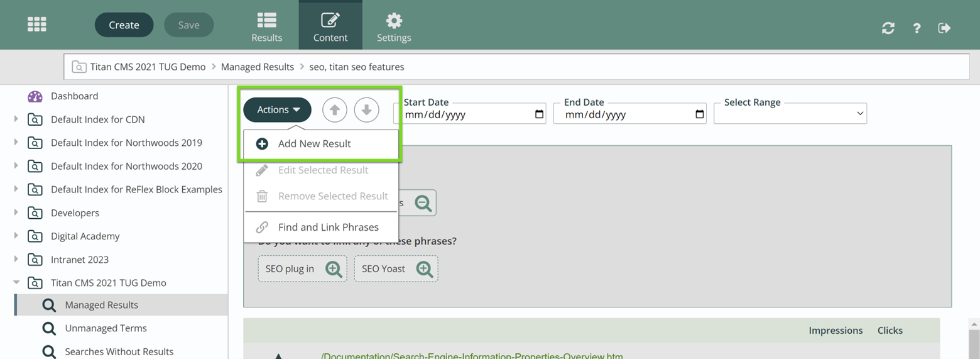Choose Add New Result menu item
Image resolution: width=980 pixels, height=359 pixels.
coord(321,144)
